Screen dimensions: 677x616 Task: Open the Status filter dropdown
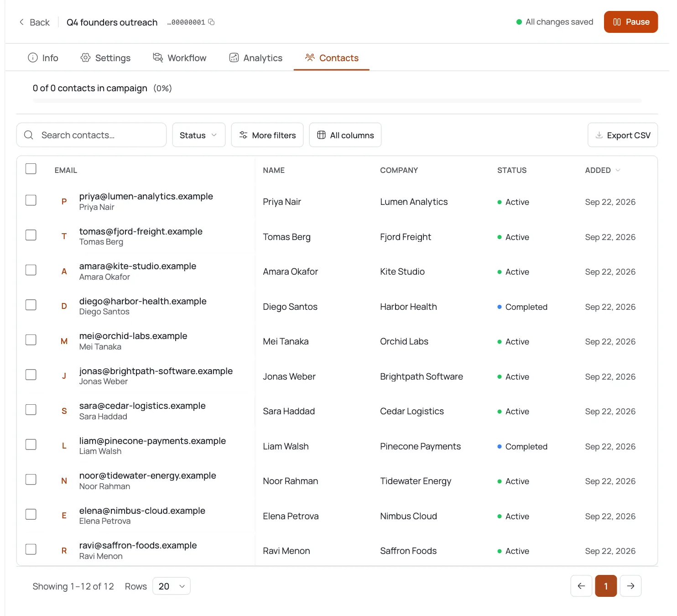198,135
